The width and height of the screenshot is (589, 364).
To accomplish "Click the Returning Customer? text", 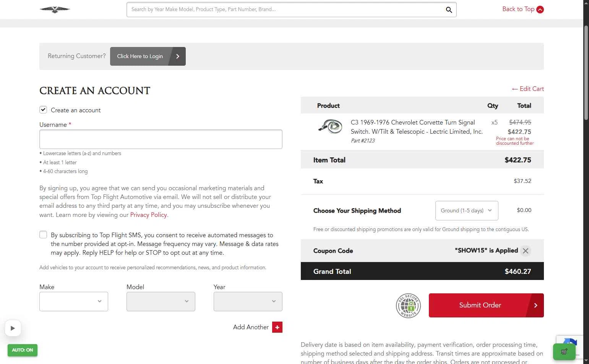I will click(77, 56).
